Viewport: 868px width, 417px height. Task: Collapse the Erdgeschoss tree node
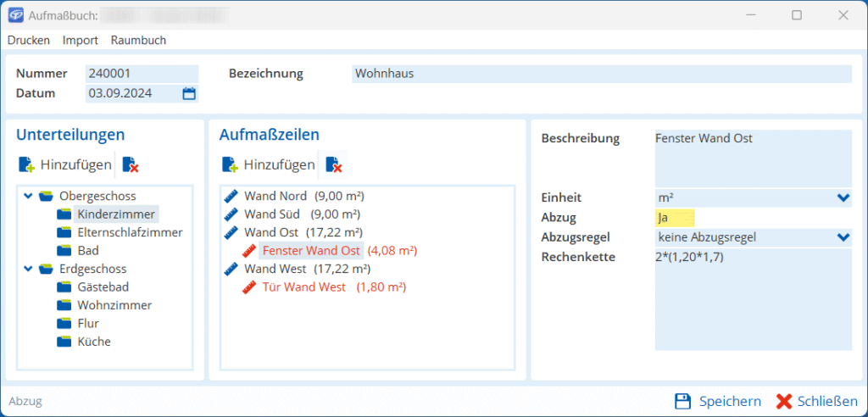[29, 269]
